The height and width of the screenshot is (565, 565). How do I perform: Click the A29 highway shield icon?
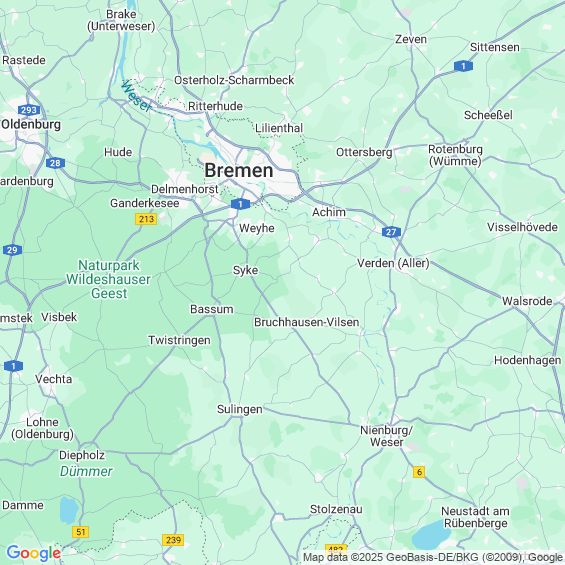pyautogui.click(x=12, y=250)
